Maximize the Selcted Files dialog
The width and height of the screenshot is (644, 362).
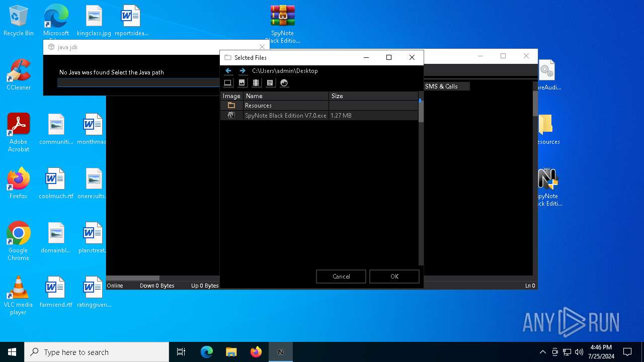coord(389,57)
